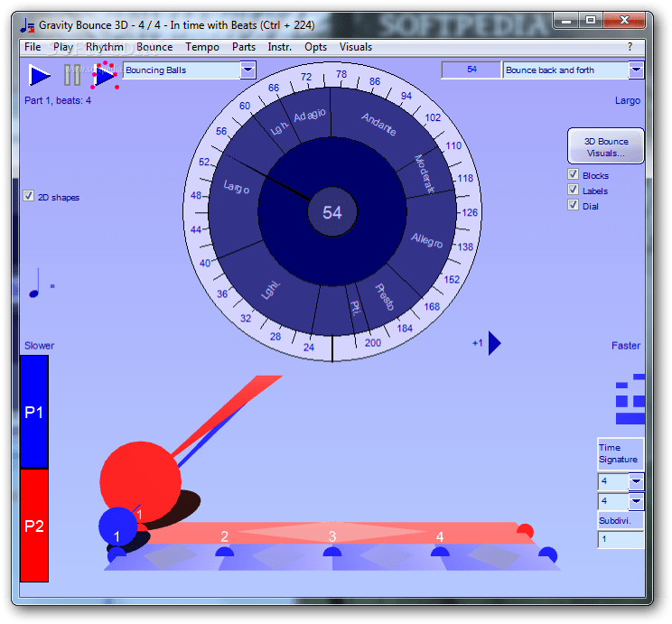Open the File menu

coord(33,47)
